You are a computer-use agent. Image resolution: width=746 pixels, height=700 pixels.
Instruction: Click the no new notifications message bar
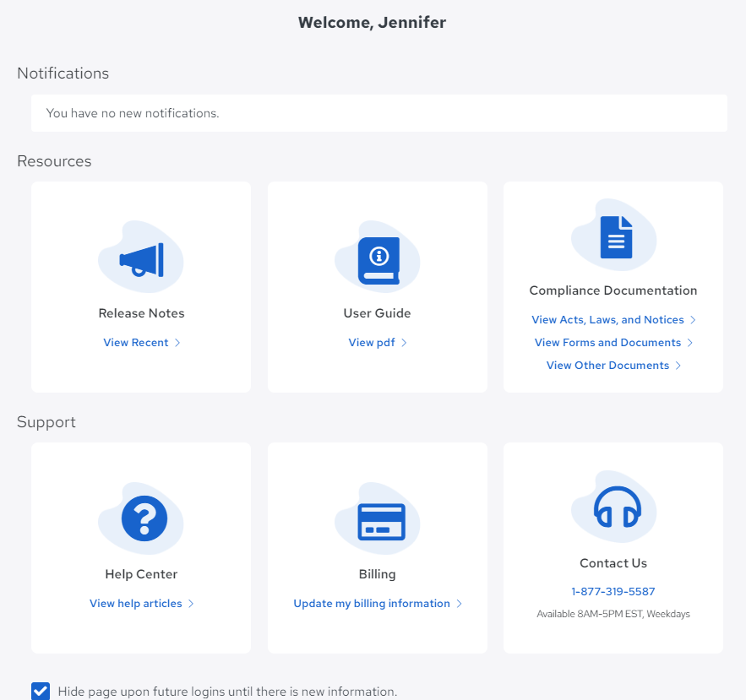pyautogui.click(x=378, y=113)
